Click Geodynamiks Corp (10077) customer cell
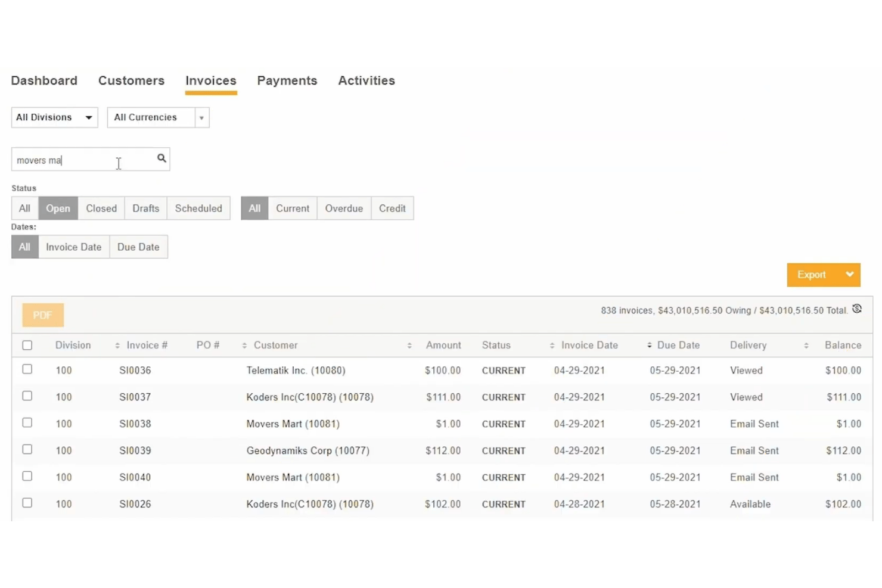Viewport: 882px width, 588px height. 308,451
